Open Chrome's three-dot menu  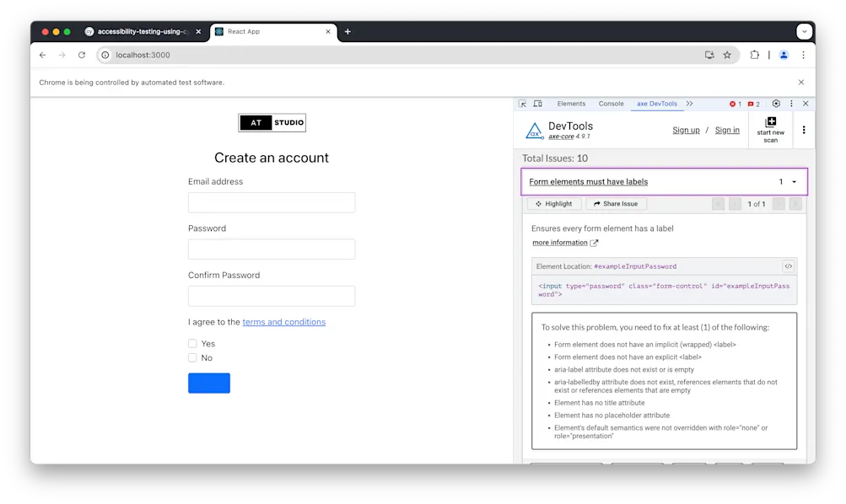(x=803, y=55)
